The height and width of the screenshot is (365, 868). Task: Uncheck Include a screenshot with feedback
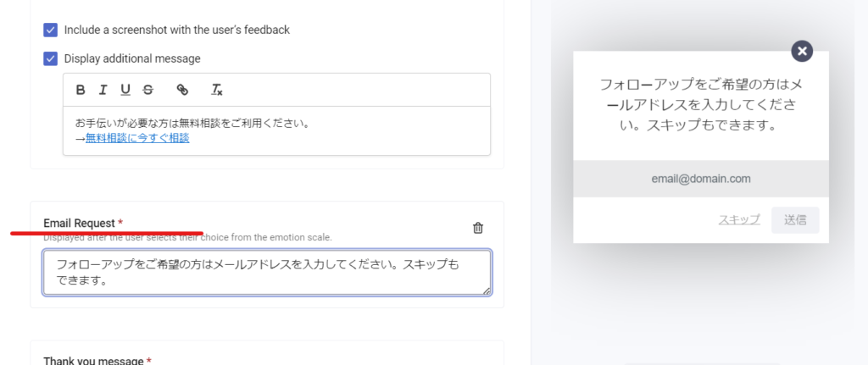click(50, 30)
